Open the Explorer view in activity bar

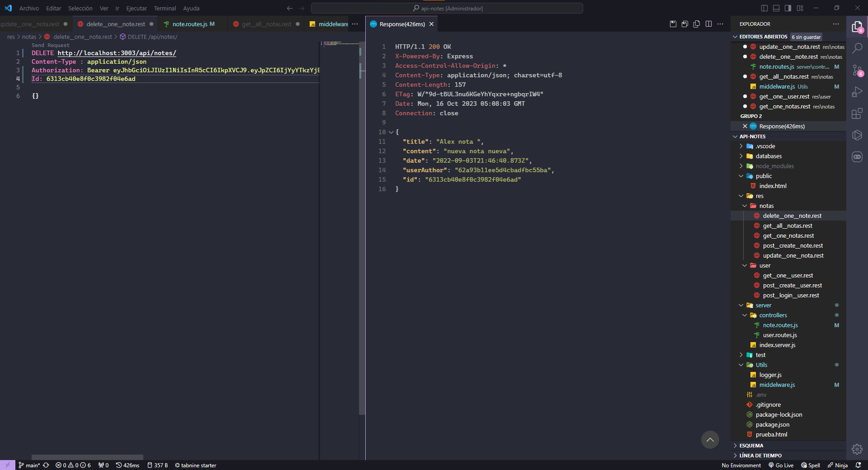pos(857,27)
